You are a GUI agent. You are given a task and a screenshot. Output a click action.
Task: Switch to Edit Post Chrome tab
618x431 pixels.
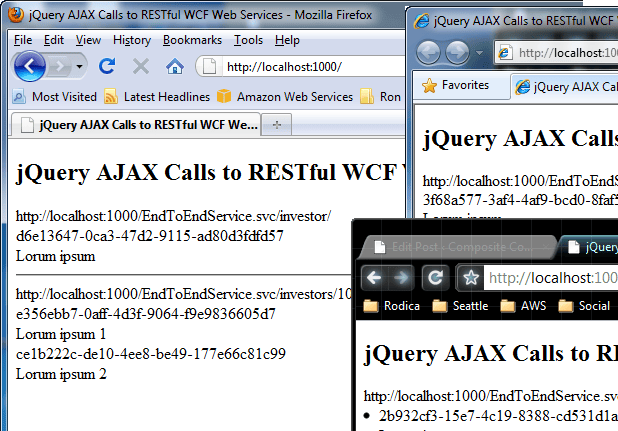point(459,247)
